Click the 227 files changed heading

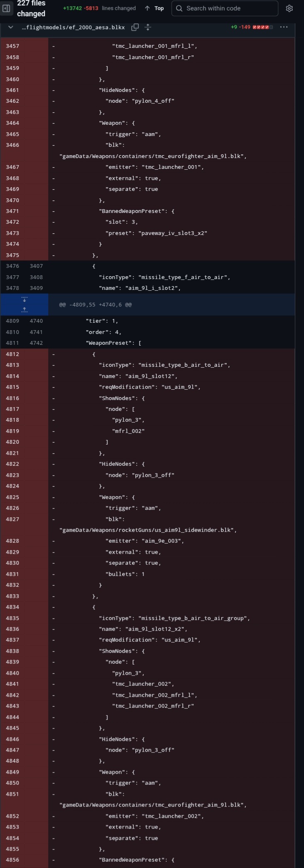pyautogui.click(x=31, y=8)
